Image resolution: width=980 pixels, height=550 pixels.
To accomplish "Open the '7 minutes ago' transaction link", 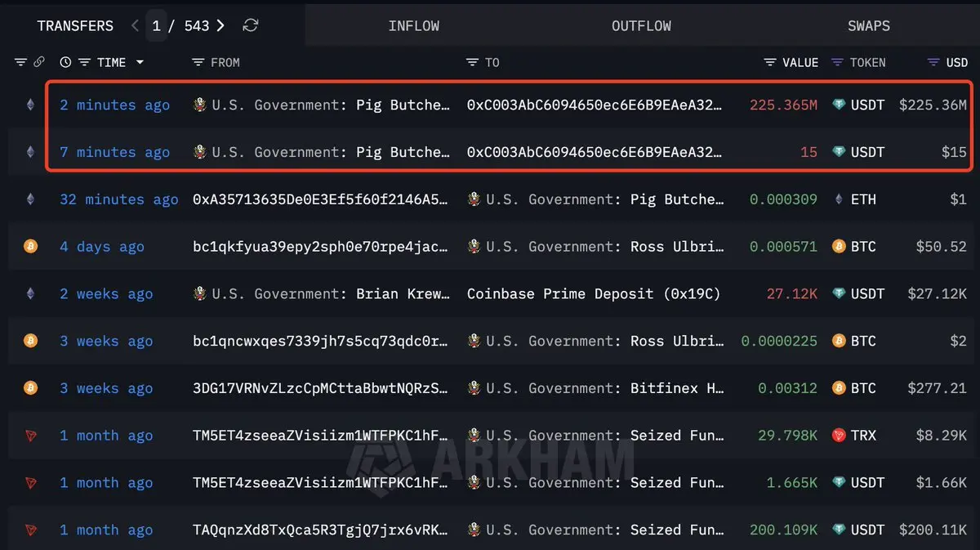I will click(114, 152).
